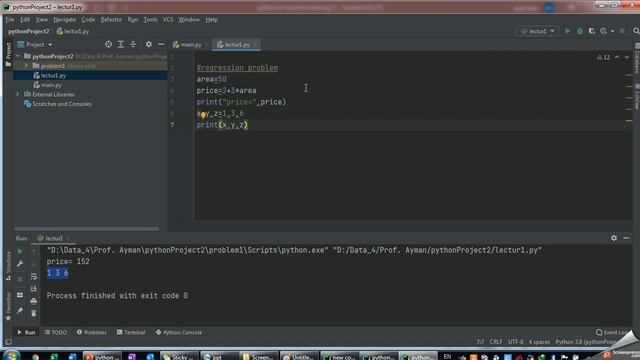Open the Problems tool window
The height and width of the screenshot is (360, 640).
click(x=91, y=332)
